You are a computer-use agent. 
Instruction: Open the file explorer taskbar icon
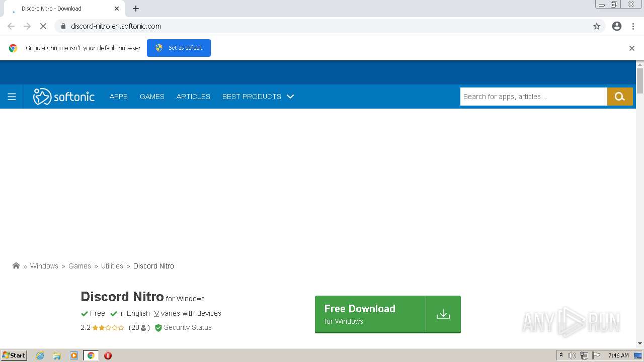pos(57,355)
